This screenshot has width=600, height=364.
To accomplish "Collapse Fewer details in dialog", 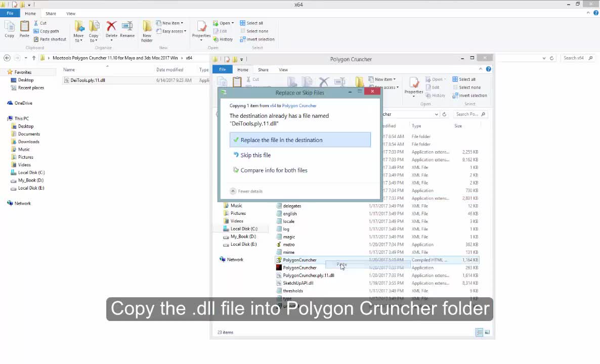I will coord(246,191).
